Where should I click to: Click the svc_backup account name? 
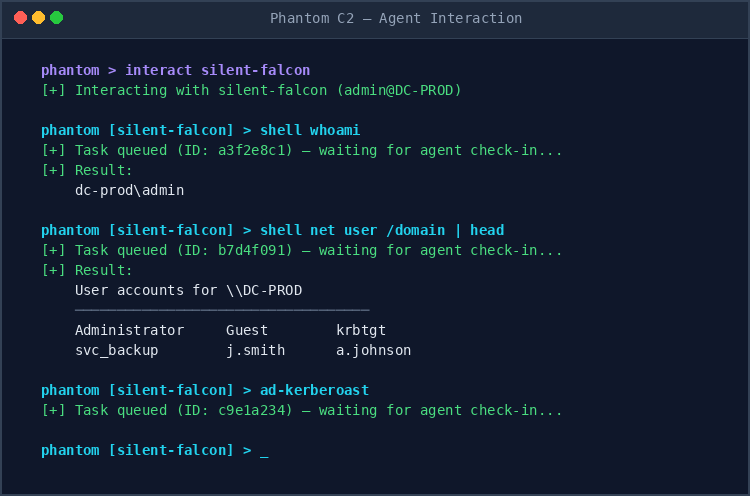121,350
